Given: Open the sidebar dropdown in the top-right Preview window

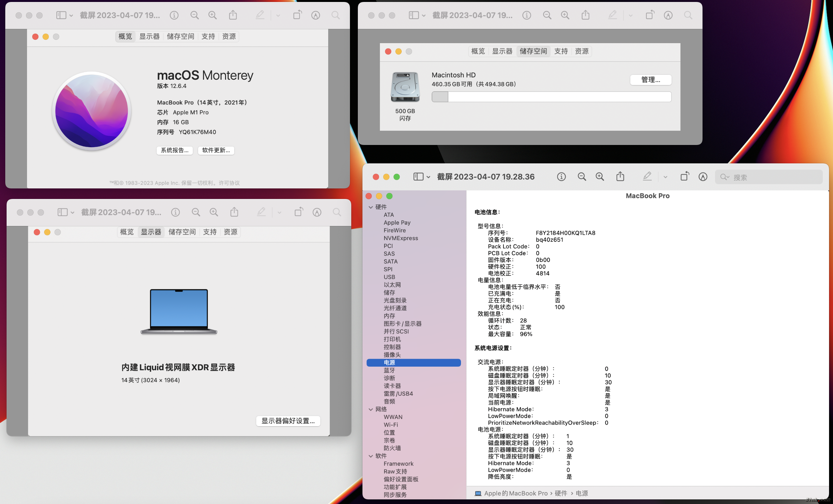Looking at the screenshot, I should (x=424, y=15).
